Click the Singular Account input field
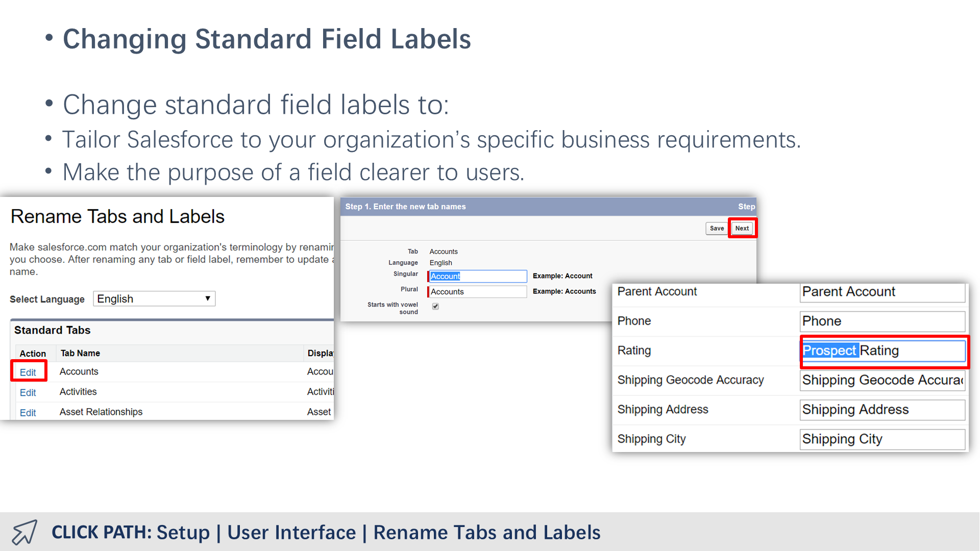Viewport: 980px width, 551px height. [x=477, y=276]
